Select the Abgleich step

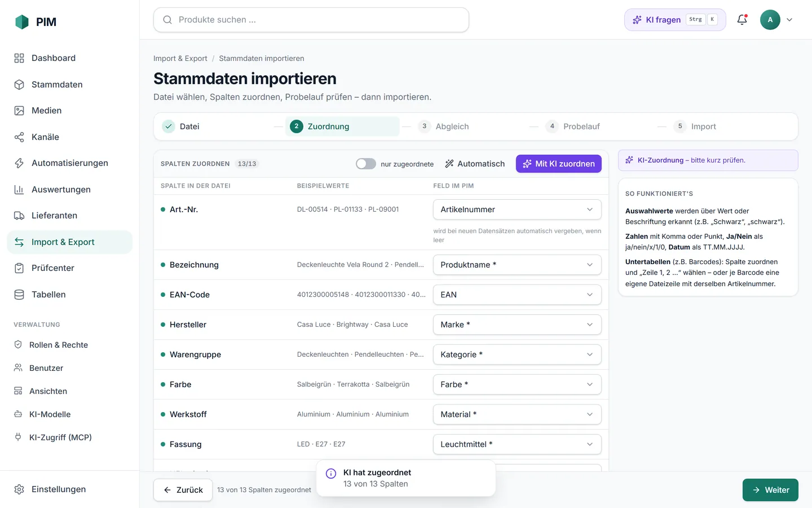tap(444, 126)
